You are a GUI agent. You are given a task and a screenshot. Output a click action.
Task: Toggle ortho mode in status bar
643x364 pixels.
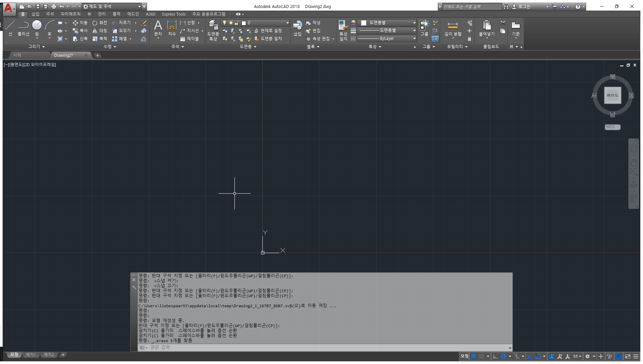[496, 356]
